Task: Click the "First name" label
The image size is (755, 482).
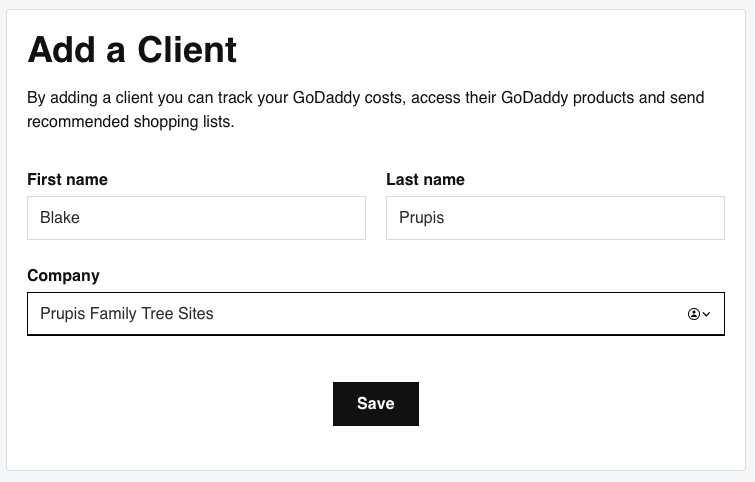Action: [x=67, y=180]
